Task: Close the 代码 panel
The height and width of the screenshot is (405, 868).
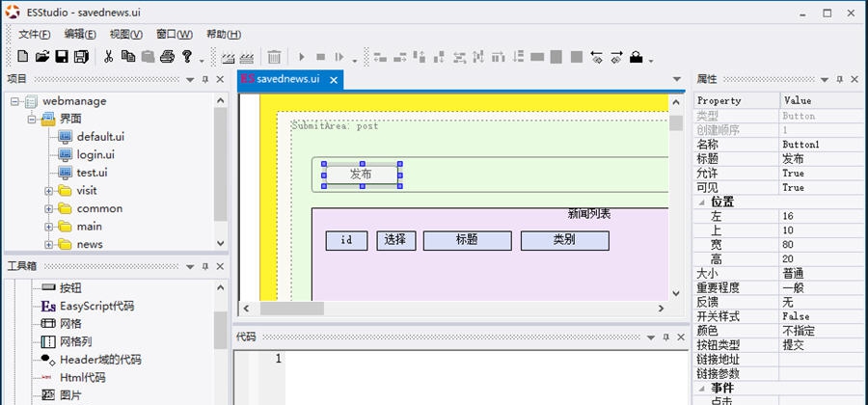Action: tap(680, 337)
